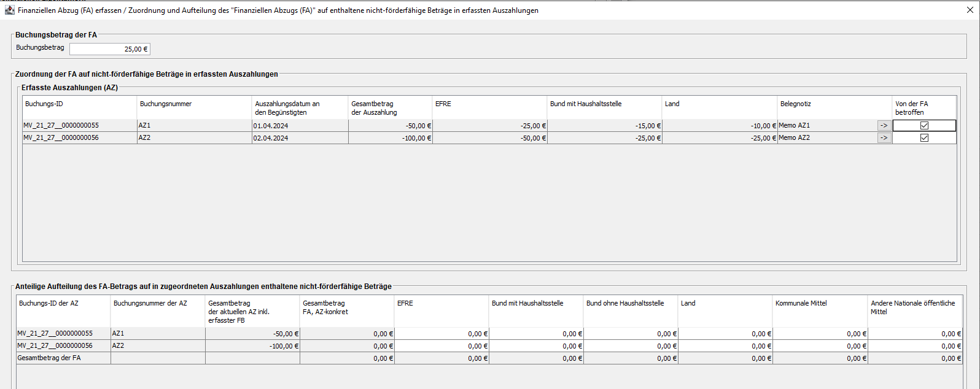This screenshot has width=980, height=389.
Task: Click the 01.04.2024 payout date cell
Action: click(x=299, y=126)
